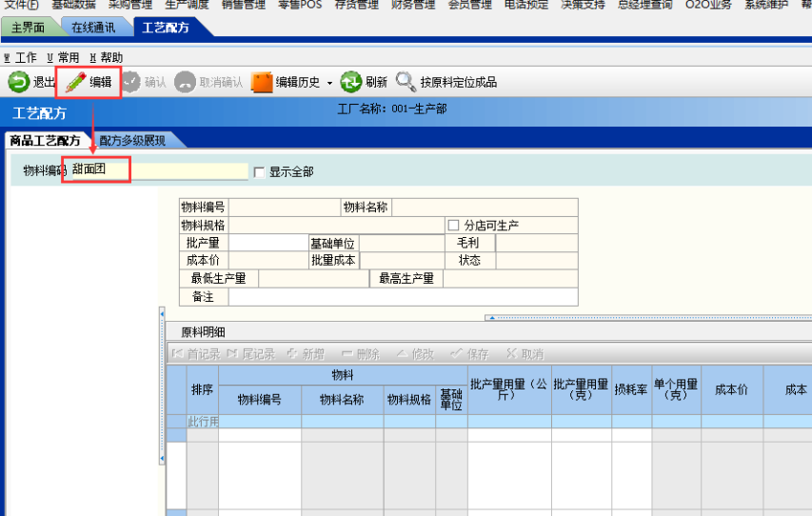Open the 存货管理 menu
Viewport: 812px width, 516px height.
pos(357,5)
